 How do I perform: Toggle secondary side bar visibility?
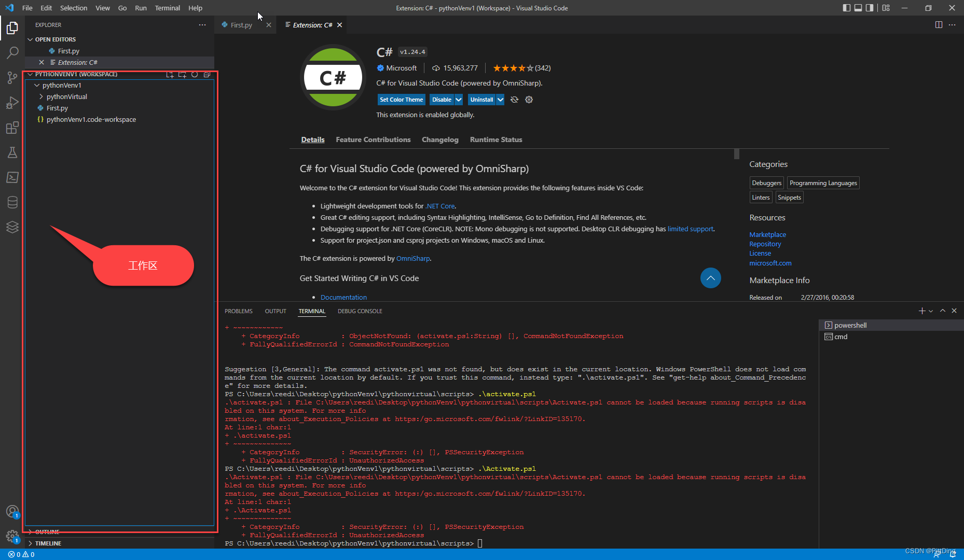870,8
